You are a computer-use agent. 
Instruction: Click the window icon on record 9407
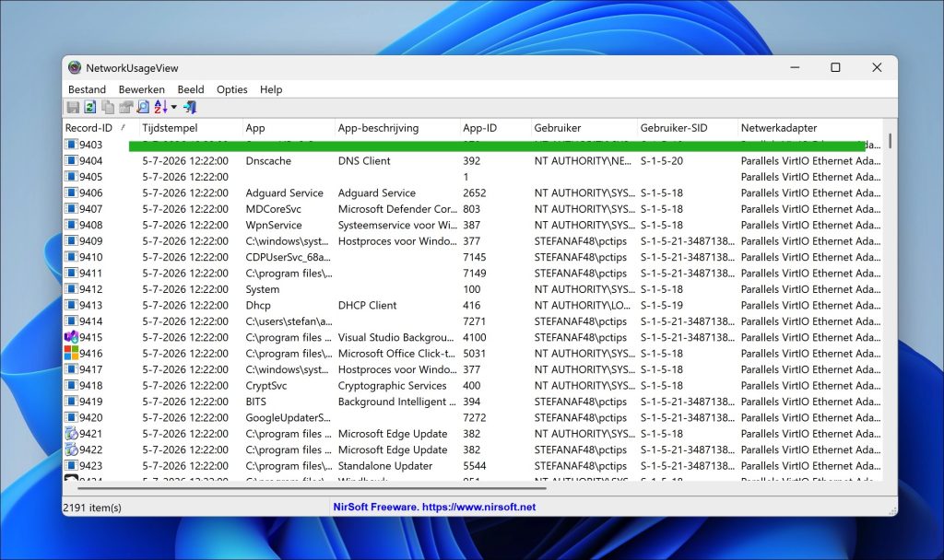point(71,209)
